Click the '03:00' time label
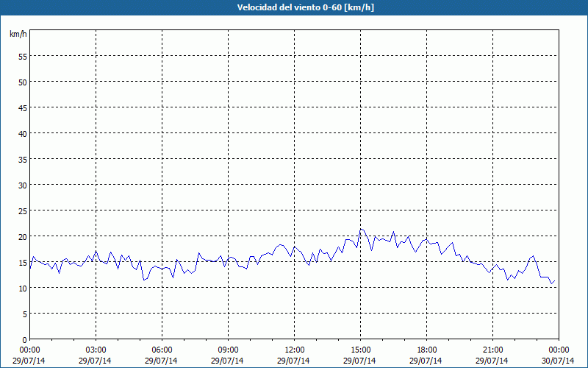This screenshot has width=588, height=368. (x=96, y=350)
